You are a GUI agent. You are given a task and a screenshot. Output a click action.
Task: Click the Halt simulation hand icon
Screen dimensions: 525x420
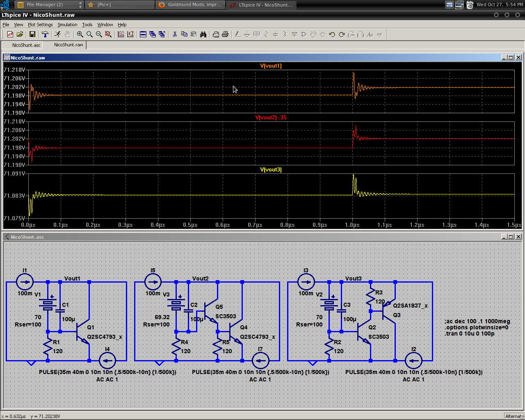[67, 34]
